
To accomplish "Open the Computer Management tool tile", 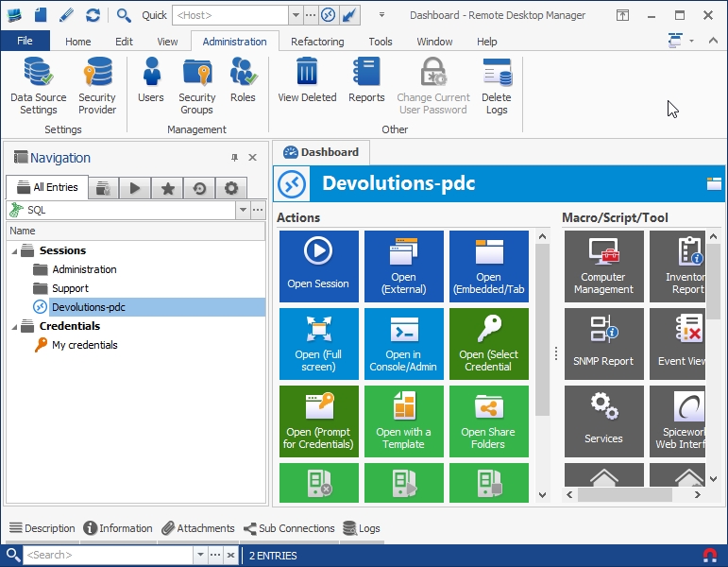I will click(603, 266).
